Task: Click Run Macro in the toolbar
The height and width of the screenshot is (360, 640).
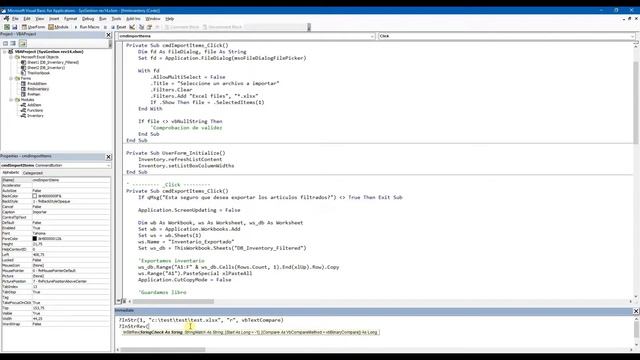Action: (x=87, y=27)
